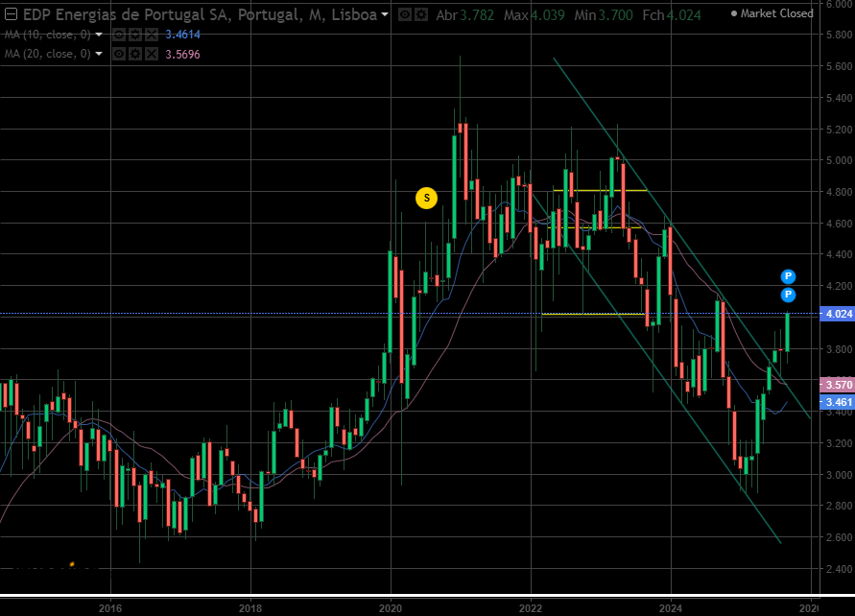This screenshot has width=855, height=616.
Task: Click the pink 3.570 MA price label
Action: (x=838, y=385)
